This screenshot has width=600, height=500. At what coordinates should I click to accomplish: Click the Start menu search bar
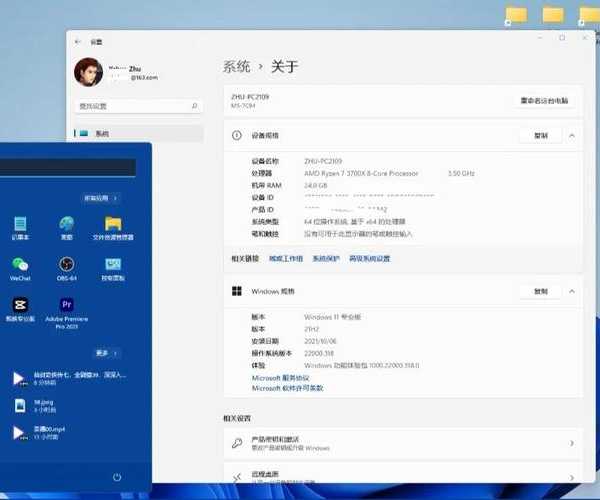pos(68,167)
